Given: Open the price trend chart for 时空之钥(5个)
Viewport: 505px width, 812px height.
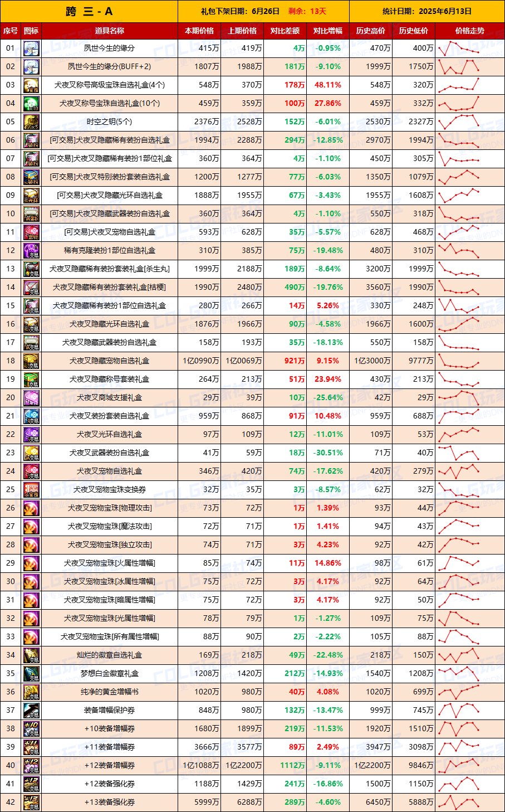Looking at the screenshot, I should [x=459, y=121].
